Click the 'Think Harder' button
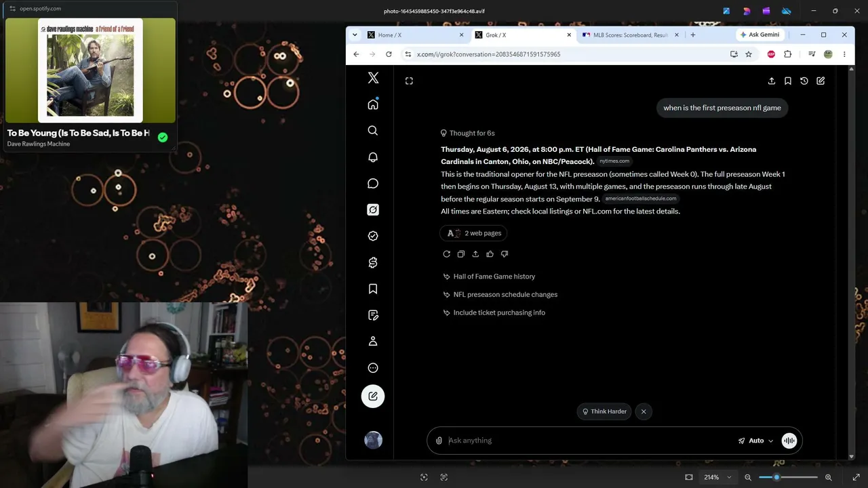 (604, 411)
